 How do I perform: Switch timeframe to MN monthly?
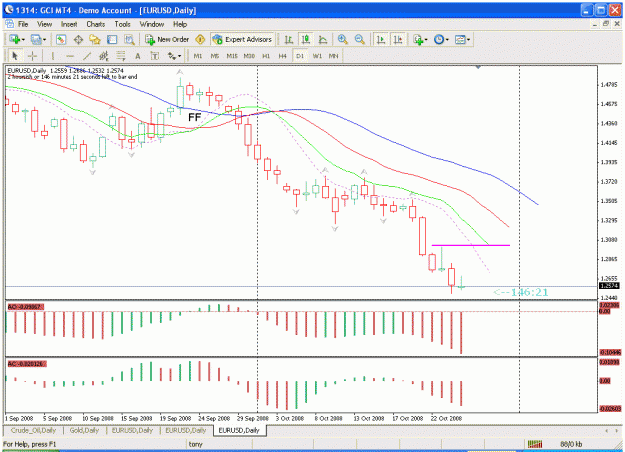pos(334,56)
